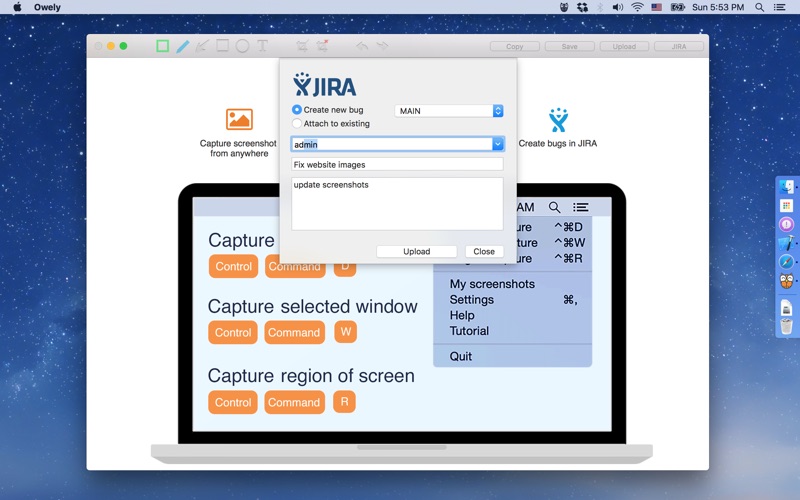Click the Bluetooth status icon
The height and width of the screenshot is (500, 800).
point(600,7)
